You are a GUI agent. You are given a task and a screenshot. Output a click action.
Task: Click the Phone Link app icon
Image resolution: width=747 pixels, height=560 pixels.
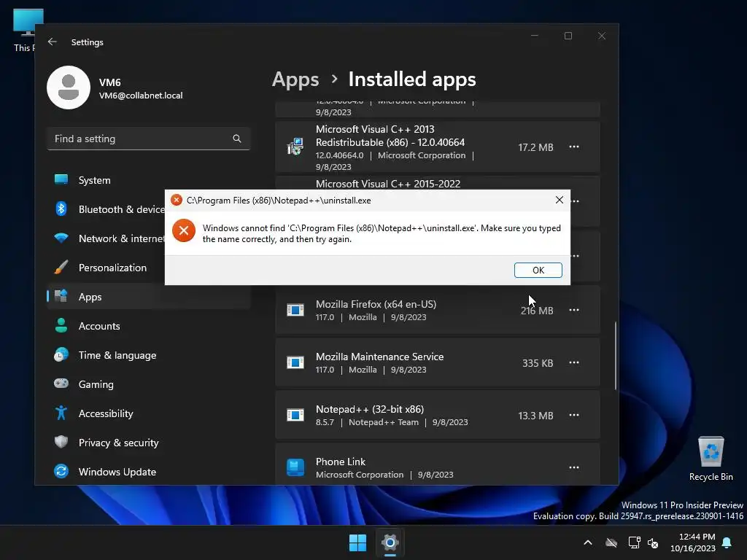click(295, 467)
